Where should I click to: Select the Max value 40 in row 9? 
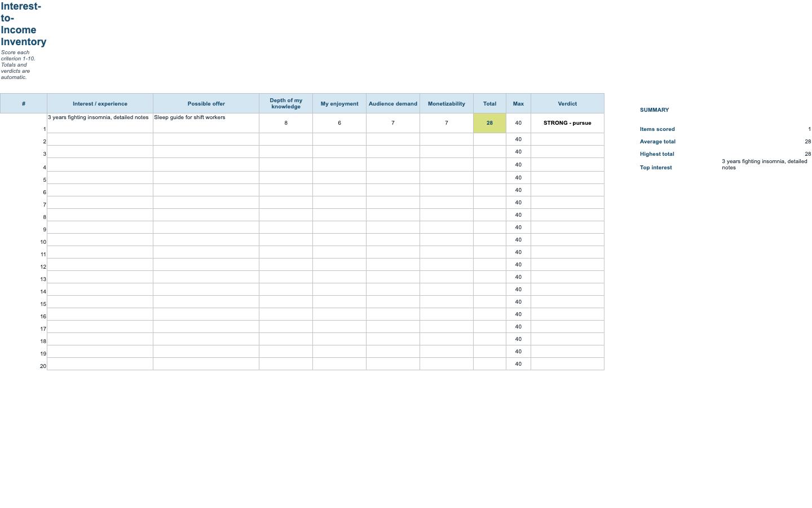point(518,227)
